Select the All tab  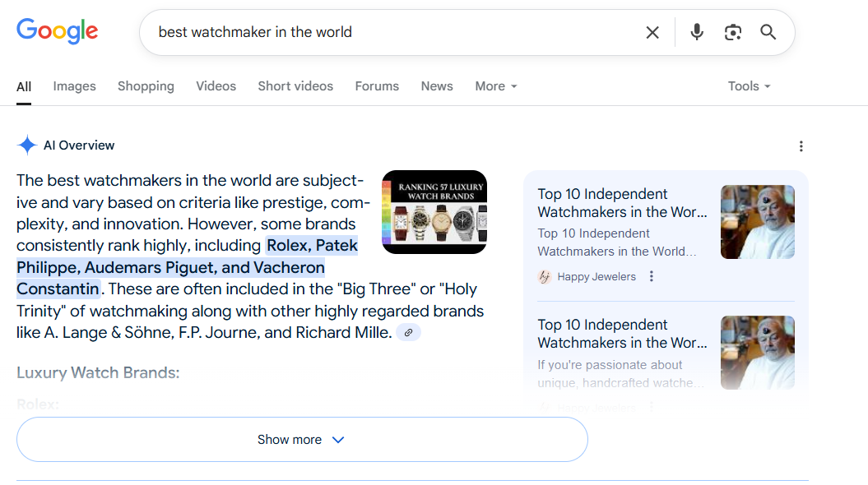click(24, 86)
